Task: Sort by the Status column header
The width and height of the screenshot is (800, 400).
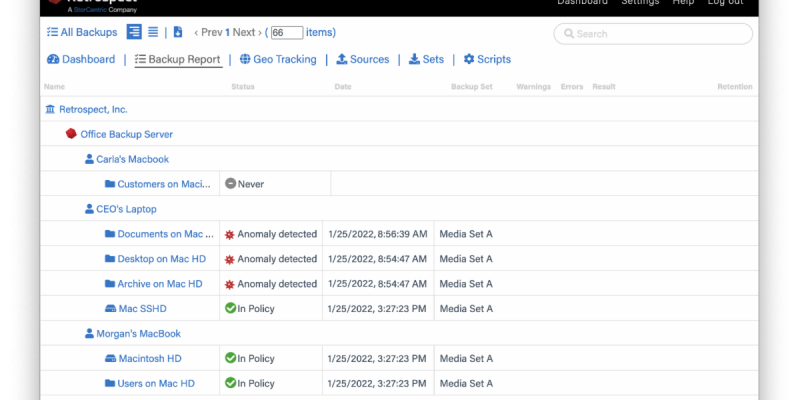Action: coord(243,87)
